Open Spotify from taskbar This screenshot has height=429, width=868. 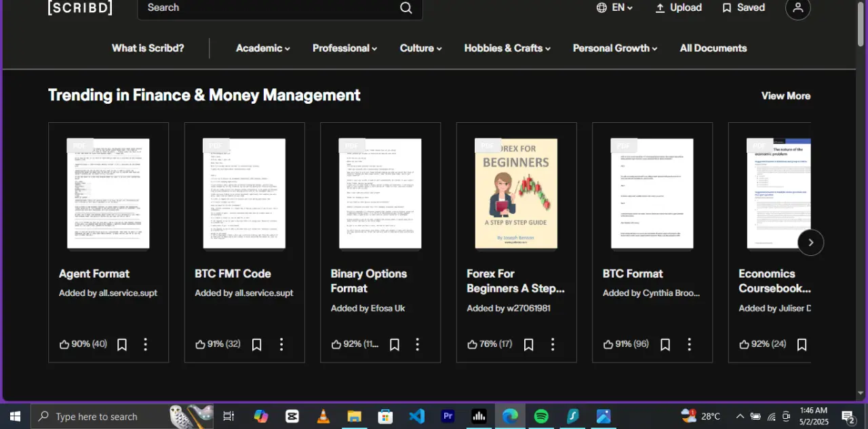[x=541, y=416]
